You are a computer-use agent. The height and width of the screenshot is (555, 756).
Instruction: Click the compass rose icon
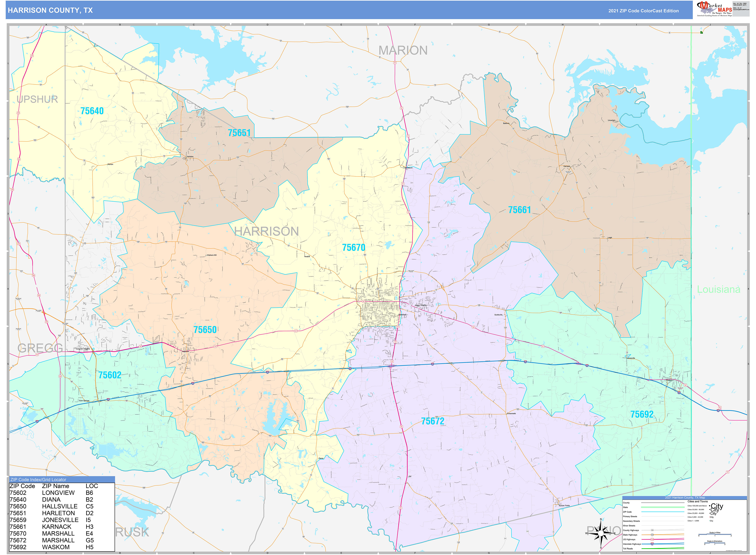click(x=601, y=533)
